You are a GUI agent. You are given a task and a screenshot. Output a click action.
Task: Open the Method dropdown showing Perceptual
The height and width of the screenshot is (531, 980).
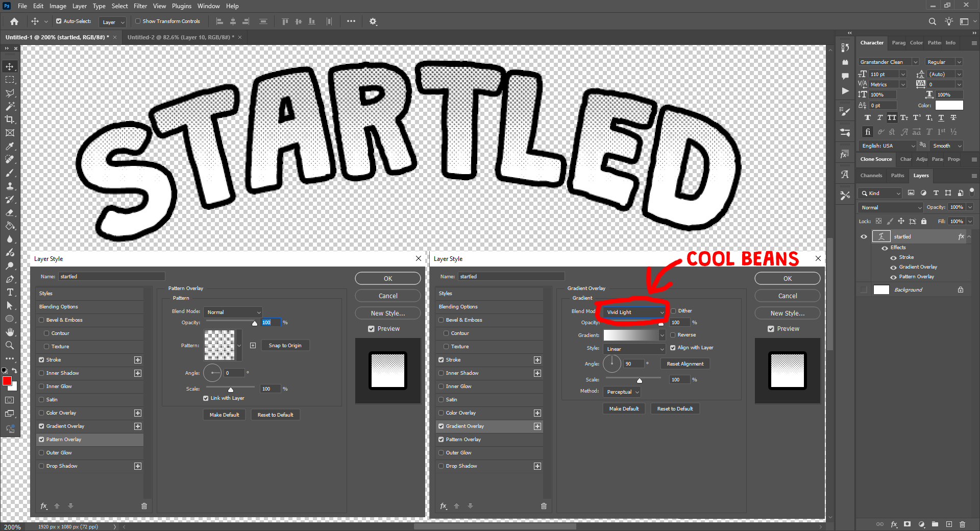pyautogui.click(x=622, y=392)
